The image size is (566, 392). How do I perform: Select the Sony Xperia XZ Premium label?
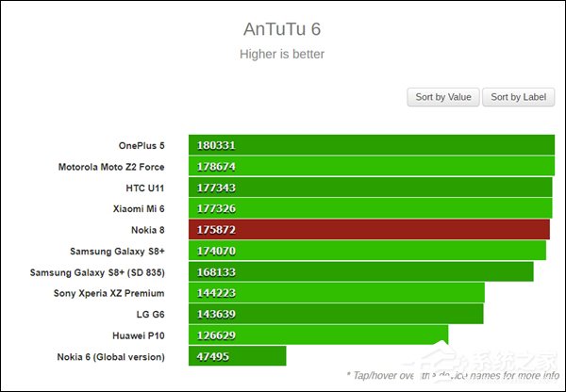pyautogui.click(x=109, y=293)
